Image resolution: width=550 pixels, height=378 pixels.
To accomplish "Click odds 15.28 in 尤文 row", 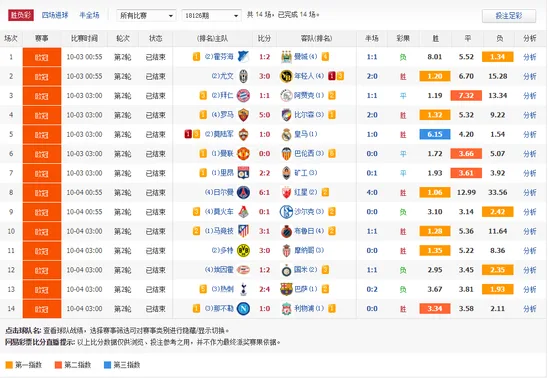I will point(497,76).
